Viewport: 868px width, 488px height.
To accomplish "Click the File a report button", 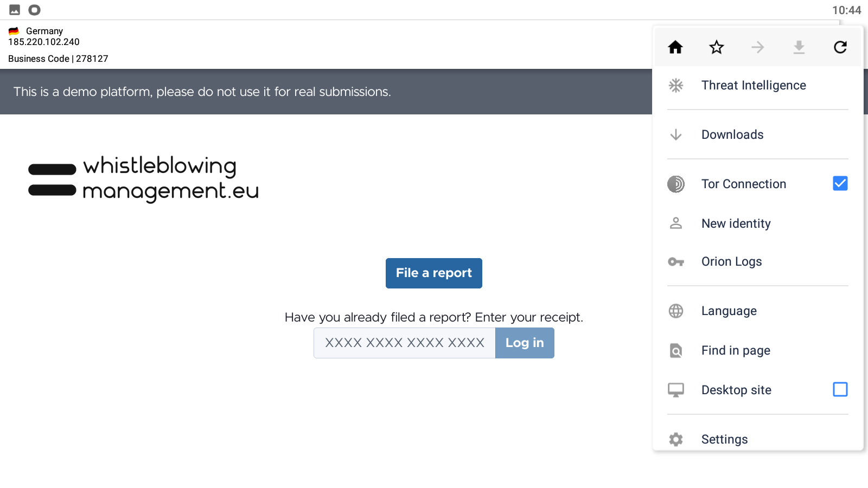I will 434,273.
